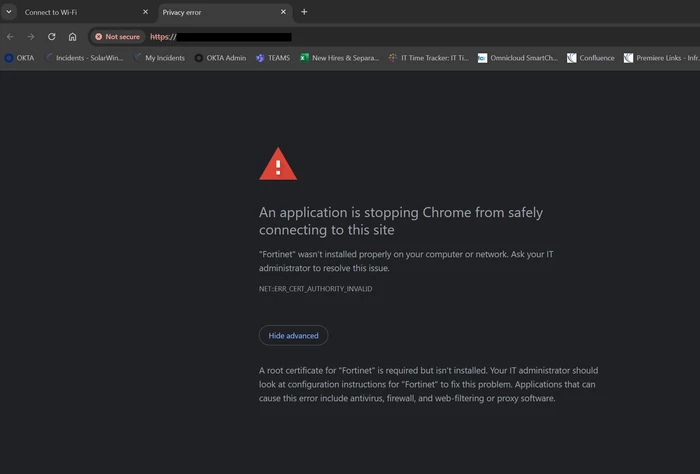Screen dimensions: 700x474
Task: Open the tab search dropdown arrow
Action: click(x=8, y=12)
